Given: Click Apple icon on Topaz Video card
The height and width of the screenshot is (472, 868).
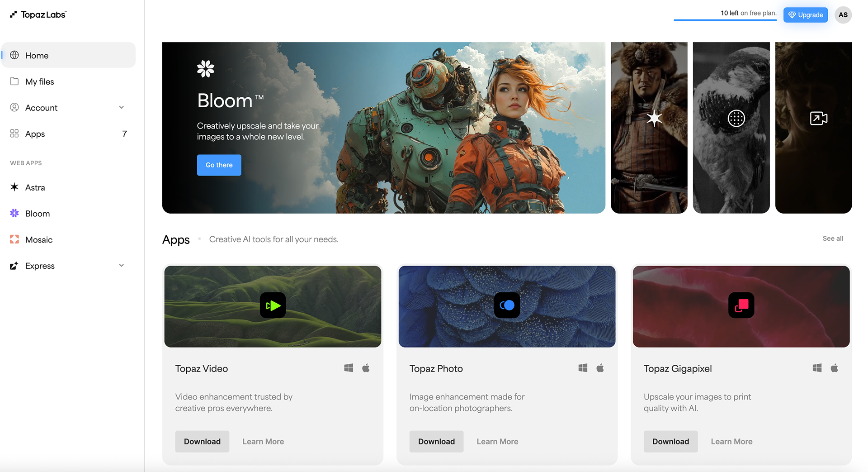Looking at the screenshot, I should [366, 368].
